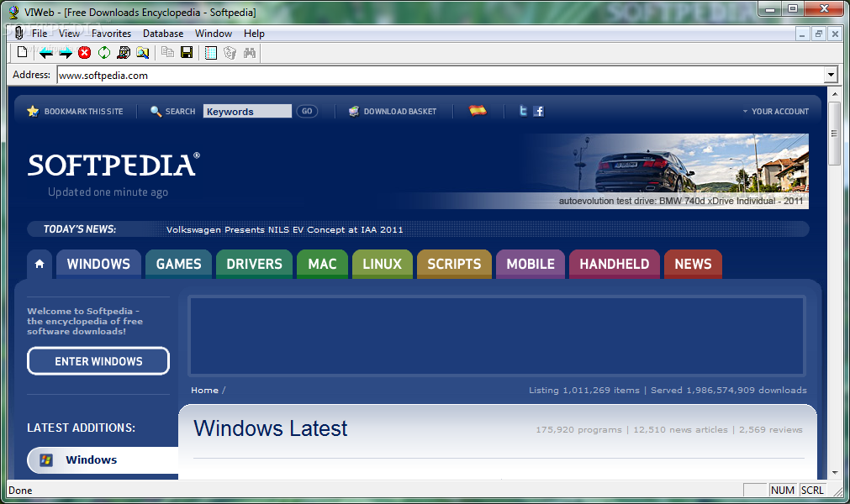The image size is (850, 504).
Task: Open the File menu
Action: [40, 34]
